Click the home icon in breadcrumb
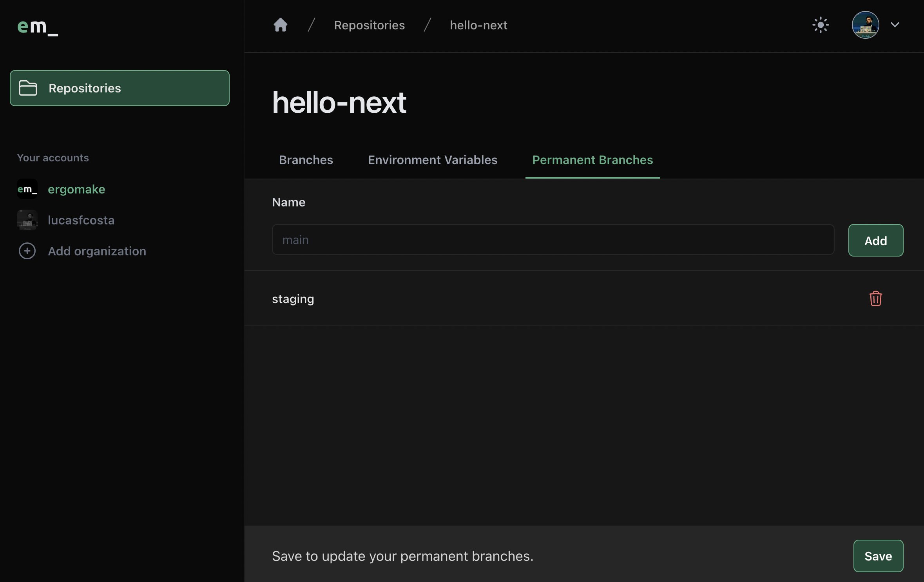This screenshot has width=924, height=582. (280, 25)
